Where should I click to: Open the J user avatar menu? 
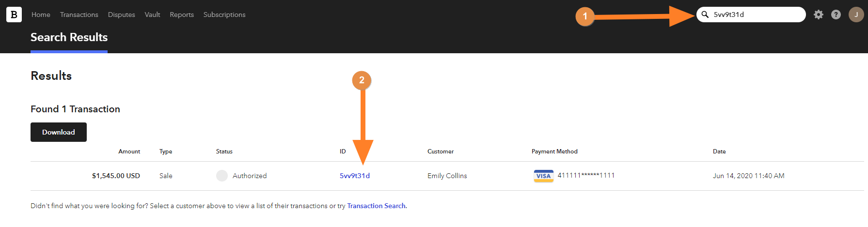(x=856, y=15)
